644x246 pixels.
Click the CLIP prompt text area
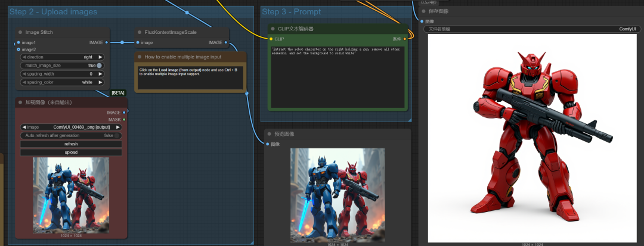338,77
